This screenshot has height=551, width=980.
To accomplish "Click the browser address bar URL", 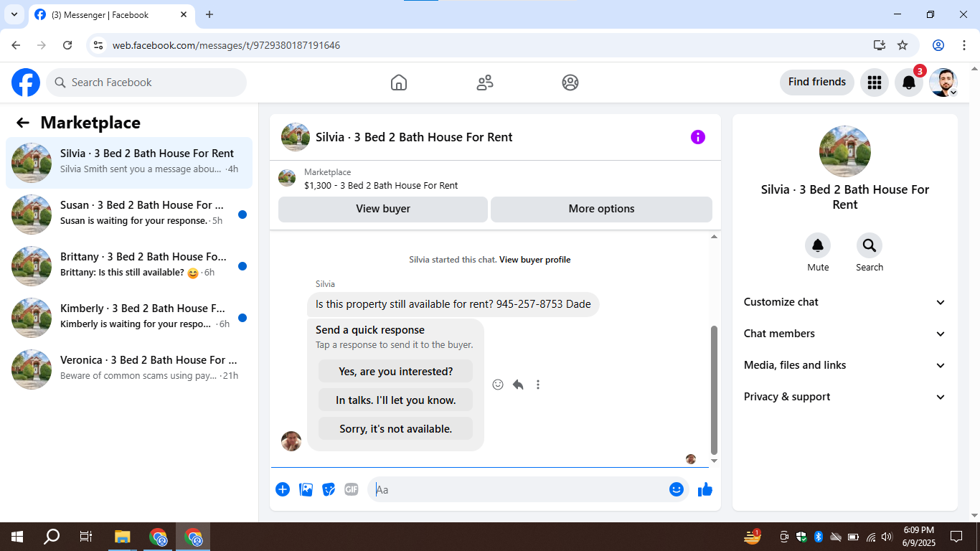I will click(226, 45).
